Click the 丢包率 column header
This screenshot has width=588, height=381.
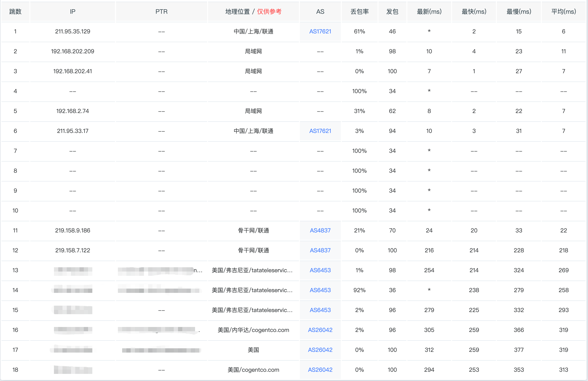359,12
